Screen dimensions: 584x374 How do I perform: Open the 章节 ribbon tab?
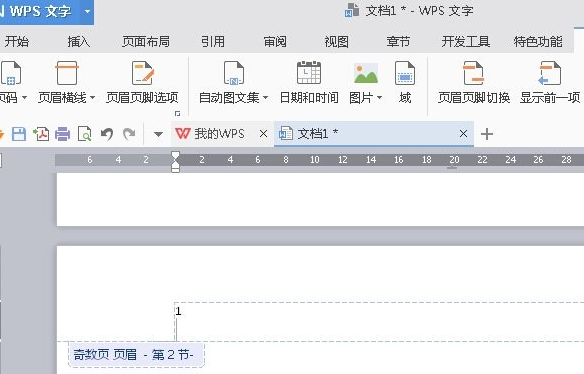click(398, 41)
